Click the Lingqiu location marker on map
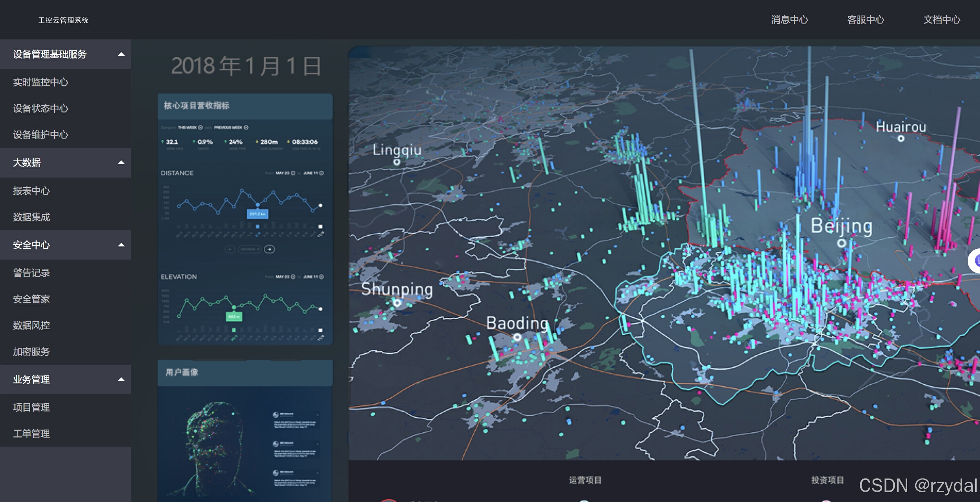Image resolution: width=980 pixels, height=502 pixels. point(397,162)
